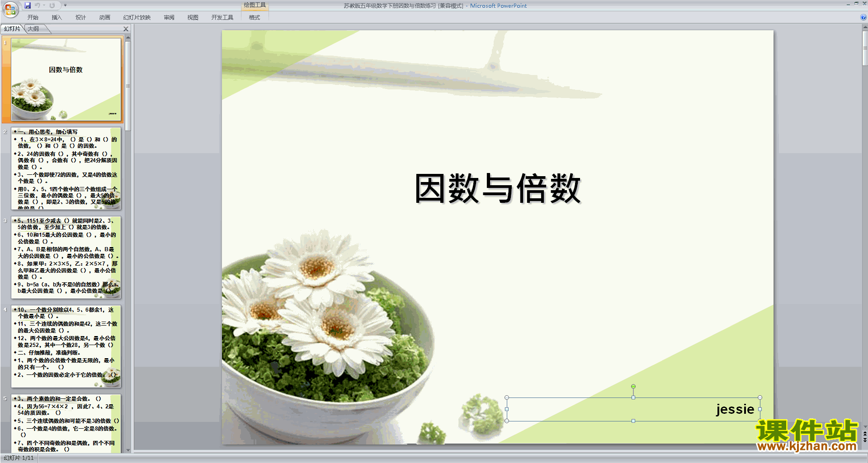
Task: Go to next slide using double-down arrow
Action: click(x=865, y=440)
